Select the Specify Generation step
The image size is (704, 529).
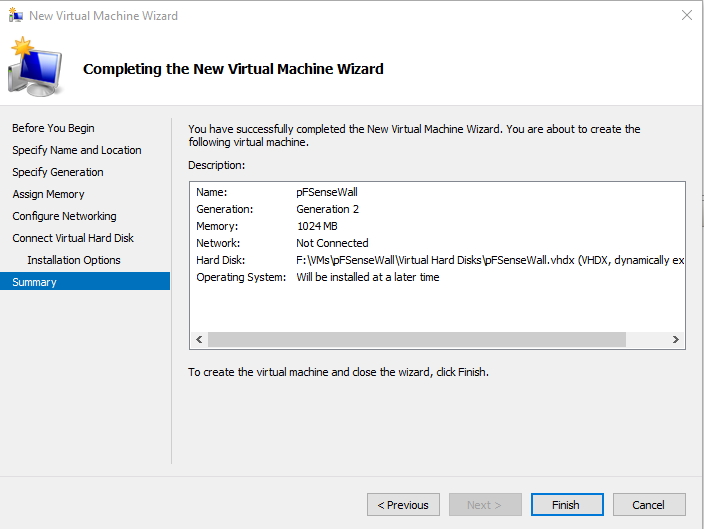coord(57,172)
